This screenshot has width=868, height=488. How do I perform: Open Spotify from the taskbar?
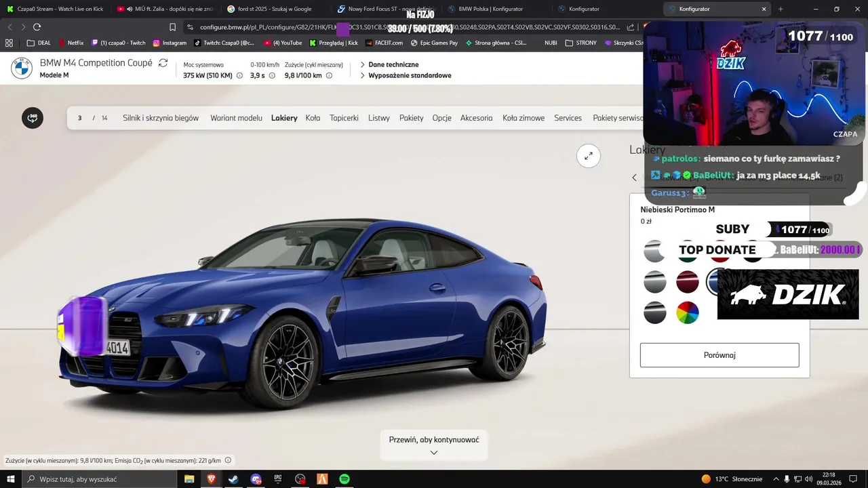pyautogui.click(x=344, y=479)
